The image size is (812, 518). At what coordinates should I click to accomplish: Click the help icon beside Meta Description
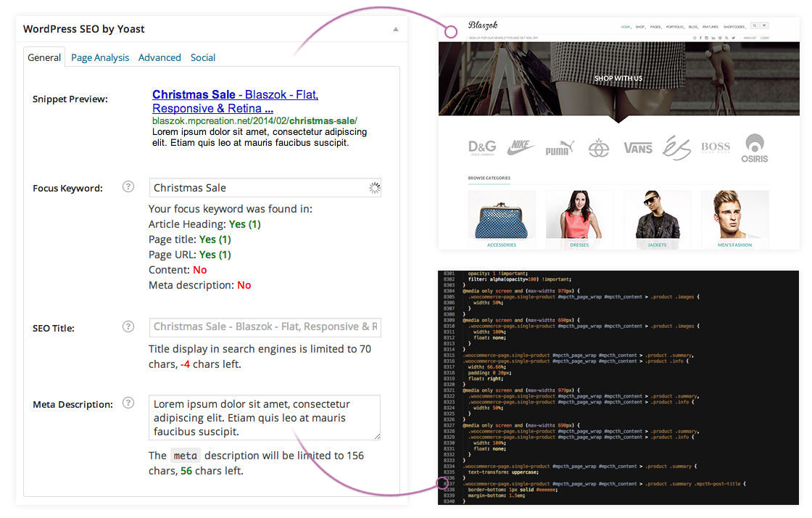[x=128, y=403]
